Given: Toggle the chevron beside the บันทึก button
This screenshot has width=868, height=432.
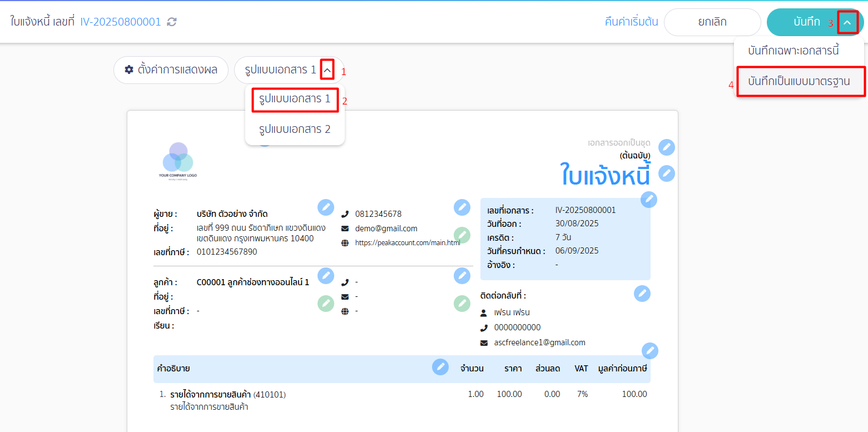Looking at the screenshot, I should coord(847,22).
